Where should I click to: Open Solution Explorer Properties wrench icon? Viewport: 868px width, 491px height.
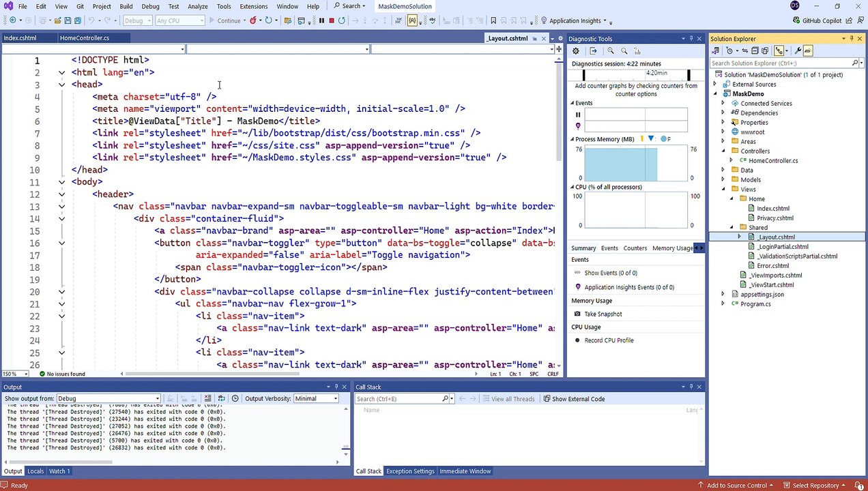(798, 50)
